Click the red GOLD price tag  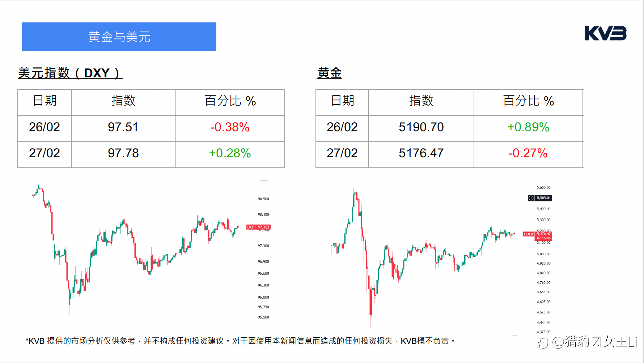(x=537, y=236)
